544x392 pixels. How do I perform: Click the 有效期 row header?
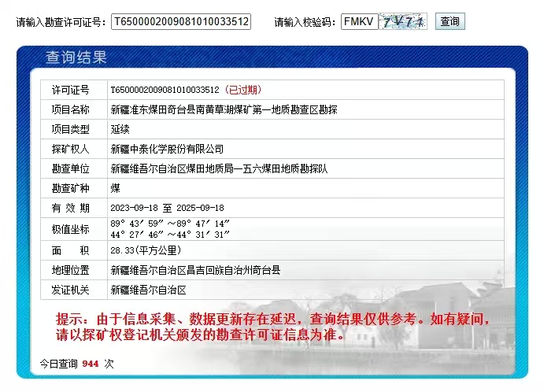(70, 208)
